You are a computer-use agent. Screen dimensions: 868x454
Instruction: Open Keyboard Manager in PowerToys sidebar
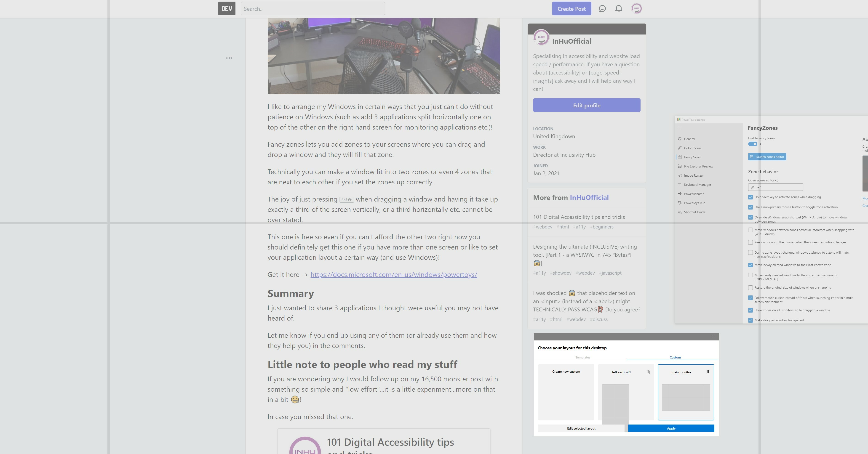[697, 185]
